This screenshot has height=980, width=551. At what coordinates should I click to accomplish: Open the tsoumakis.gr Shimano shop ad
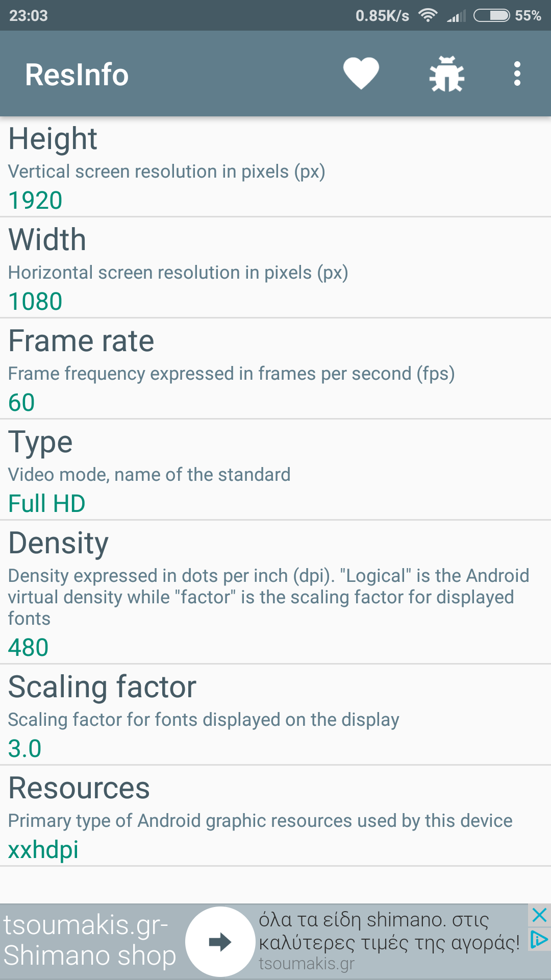point(90,941)
